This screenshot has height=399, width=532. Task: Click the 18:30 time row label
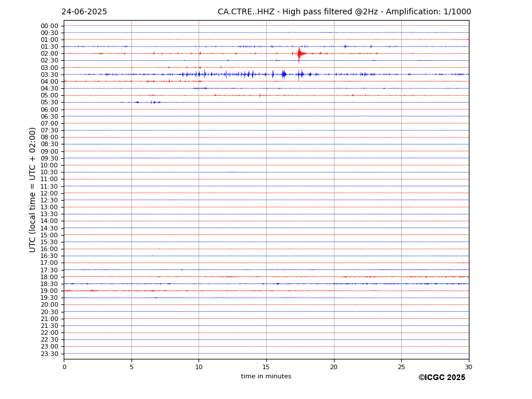pos(49,284)
